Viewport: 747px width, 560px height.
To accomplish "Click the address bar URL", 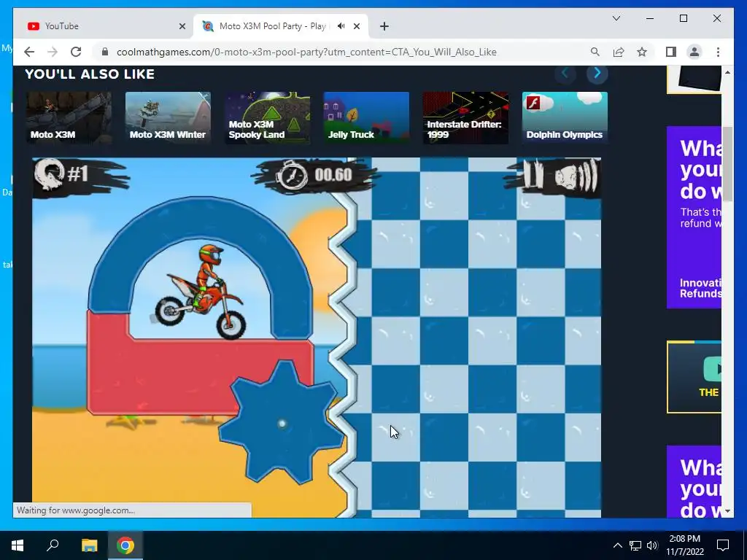I will [306, 52].
